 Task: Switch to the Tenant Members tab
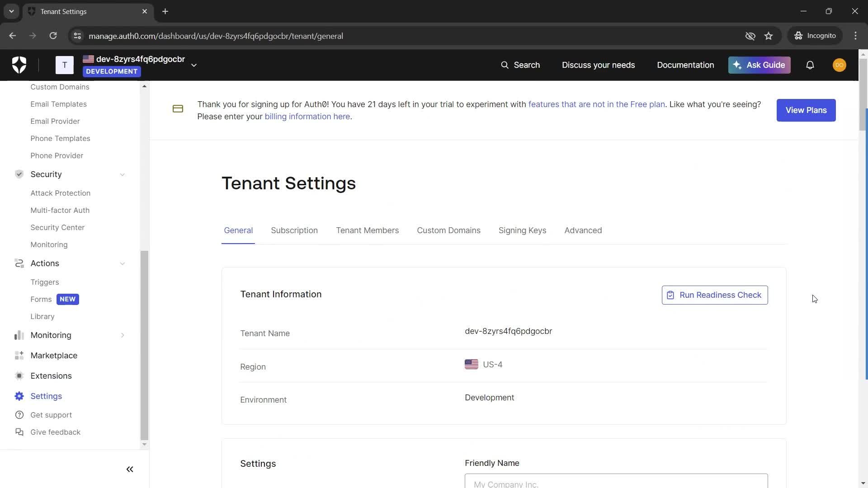pyautogui.click(x=367, y=230)
